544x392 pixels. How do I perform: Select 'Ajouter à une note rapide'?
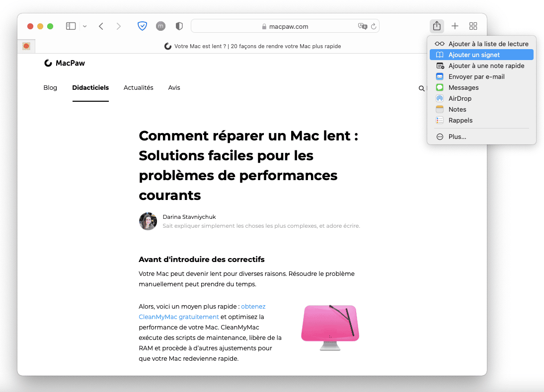[486, 66]
